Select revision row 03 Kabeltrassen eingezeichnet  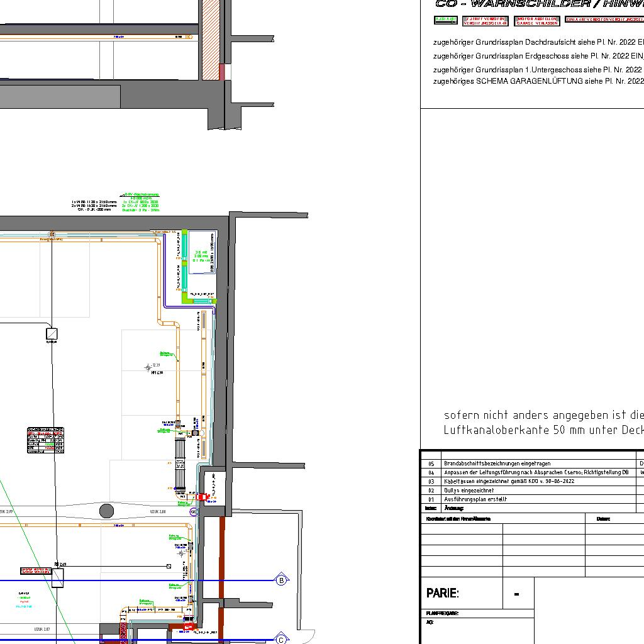[x=528, y=481]
